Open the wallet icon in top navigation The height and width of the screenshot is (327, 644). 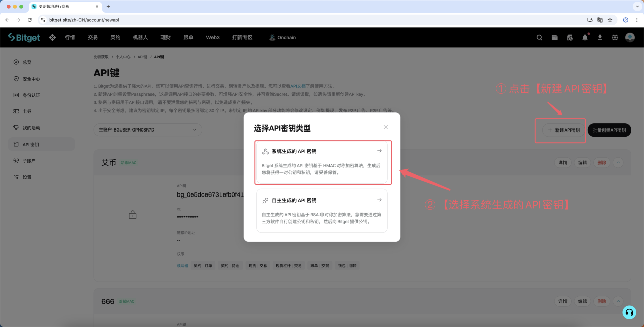[554, 37]
